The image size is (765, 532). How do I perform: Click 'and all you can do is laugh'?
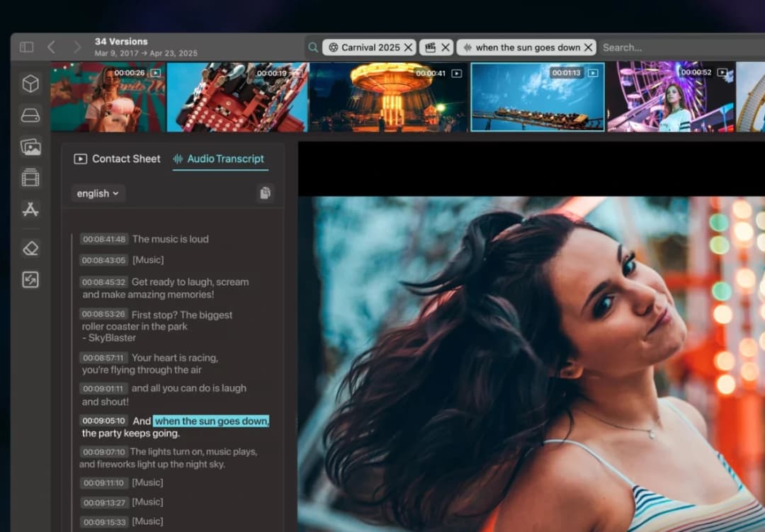click(189, 388)
